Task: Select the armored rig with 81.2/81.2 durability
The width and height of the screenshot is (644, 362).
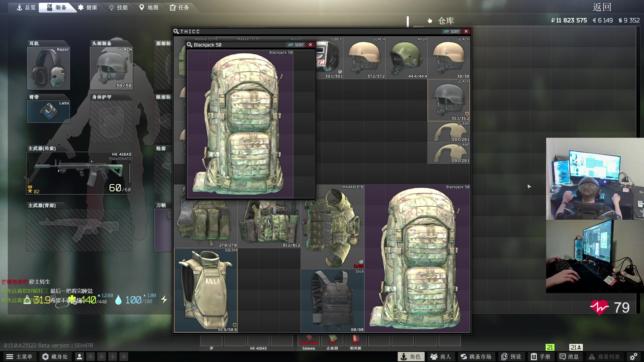Action: coord(269,224)
